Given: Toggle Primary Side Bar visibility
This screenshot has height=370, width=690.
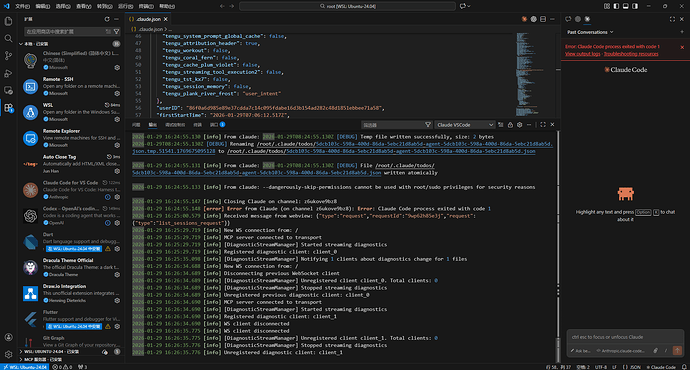Looking at the screenshot, I should pyautogui.click(x=616, y=6).
